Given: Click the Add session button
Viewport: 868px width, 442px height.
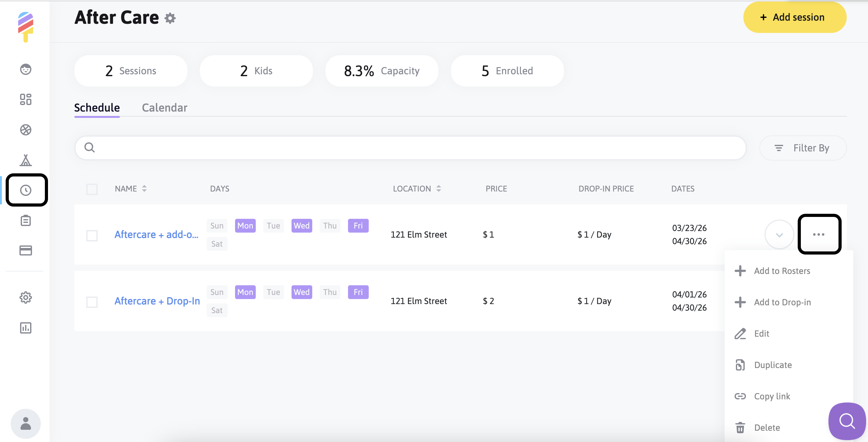Looking at the screenshot, I should (795, 17).
